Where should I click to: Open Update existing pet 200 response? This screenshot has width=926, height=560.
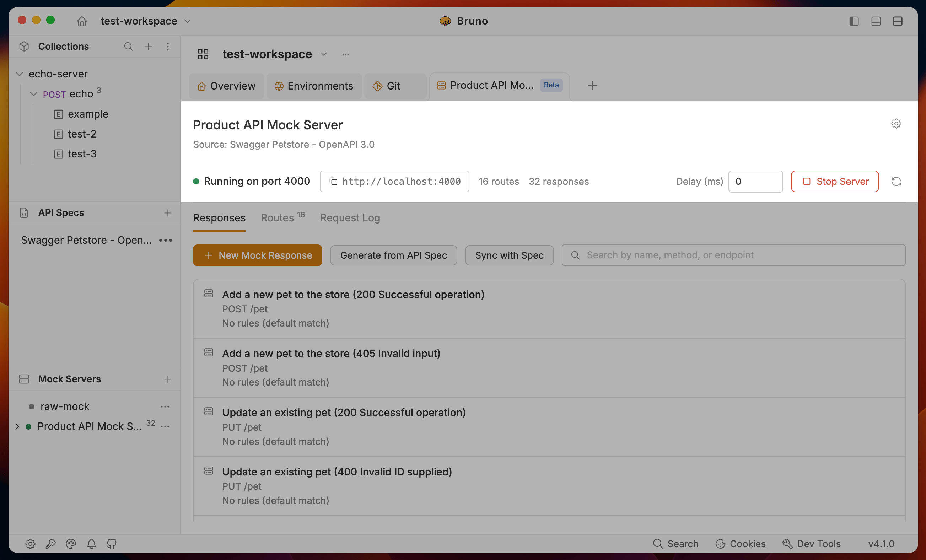549,427
